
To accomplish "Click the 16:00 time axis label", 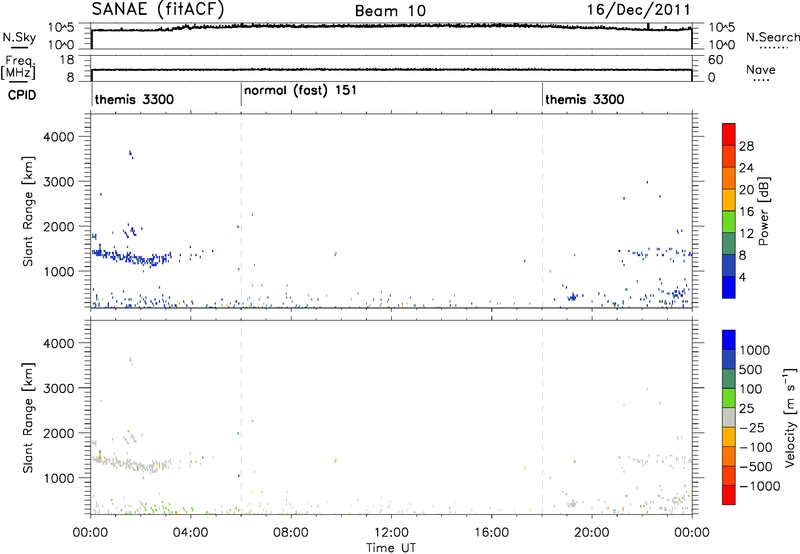I will pyautogui.click(x=491, y=533).
